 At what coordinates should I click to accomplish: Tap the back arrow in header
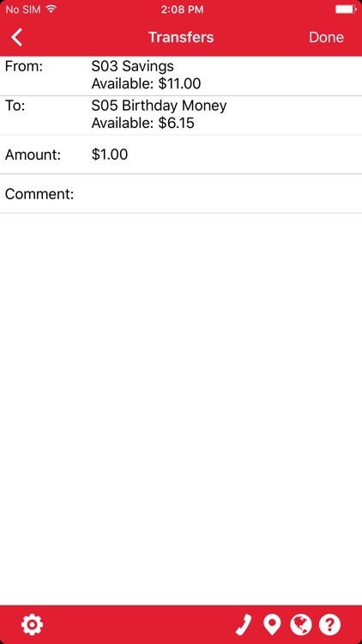[17, 38]
